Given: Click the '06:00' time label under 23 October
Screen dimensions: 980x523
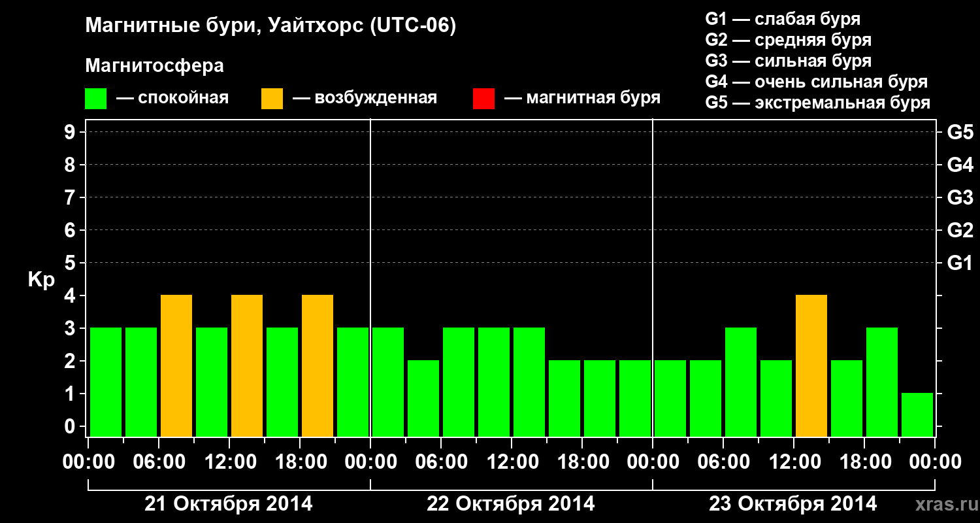Looking at the screenshot, I should (723, 462).
